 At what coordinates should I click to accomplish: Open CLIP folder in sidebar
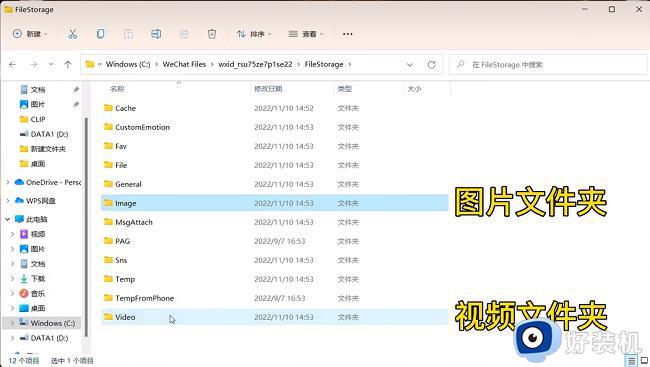[33, 119]
